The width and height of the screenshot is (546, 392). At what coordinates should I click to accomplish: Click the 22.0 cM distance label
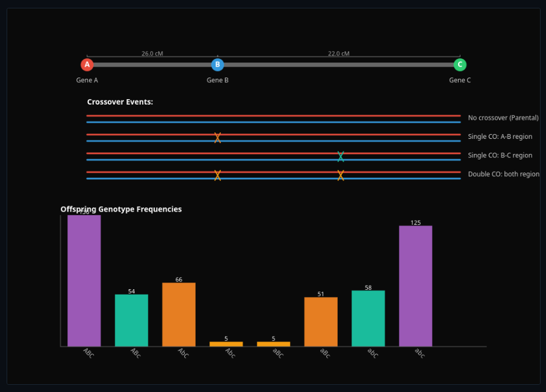pyautogui.click(x=338, y=54)
